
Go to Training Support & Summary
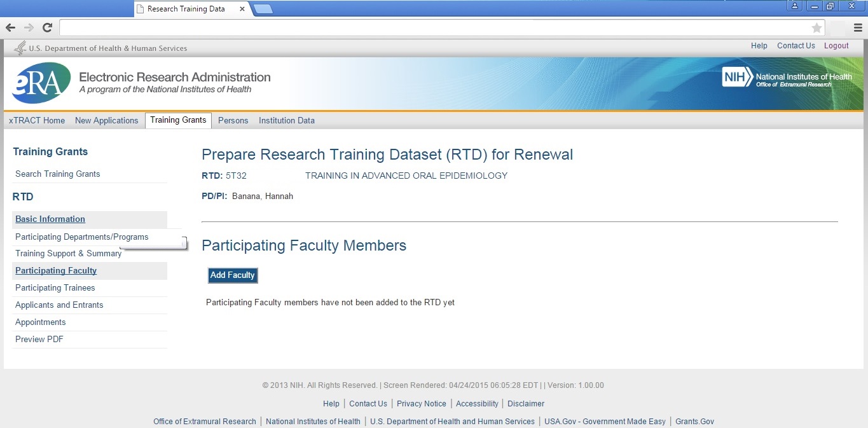coord(69,253)
